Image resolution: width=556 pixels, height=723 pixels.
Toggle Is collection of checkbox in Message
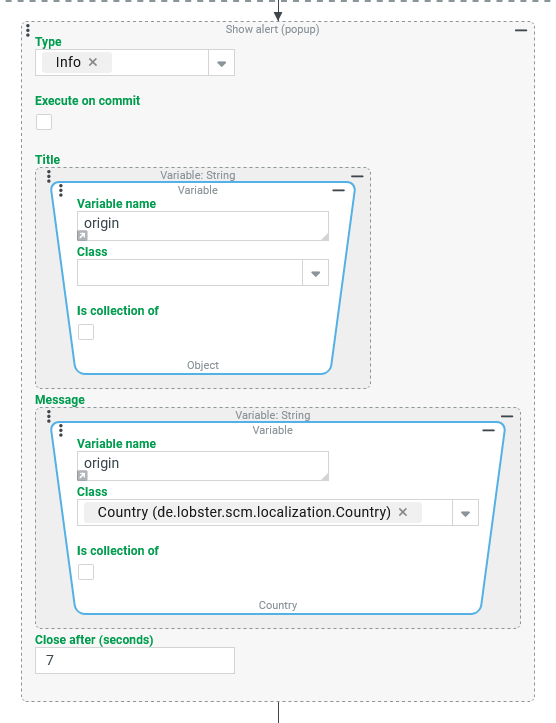[86, 572]
